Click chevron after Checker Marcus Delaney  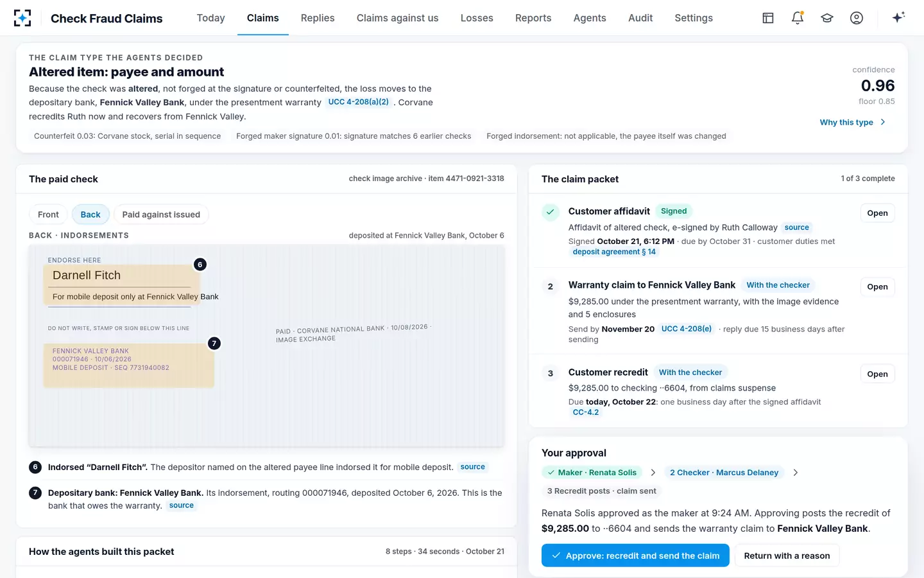[x=796, y=473]
